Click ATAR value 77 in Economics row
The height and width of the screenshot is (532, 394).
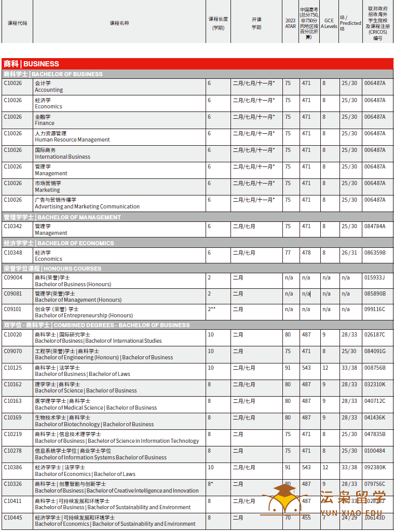(x=288, y=253)
